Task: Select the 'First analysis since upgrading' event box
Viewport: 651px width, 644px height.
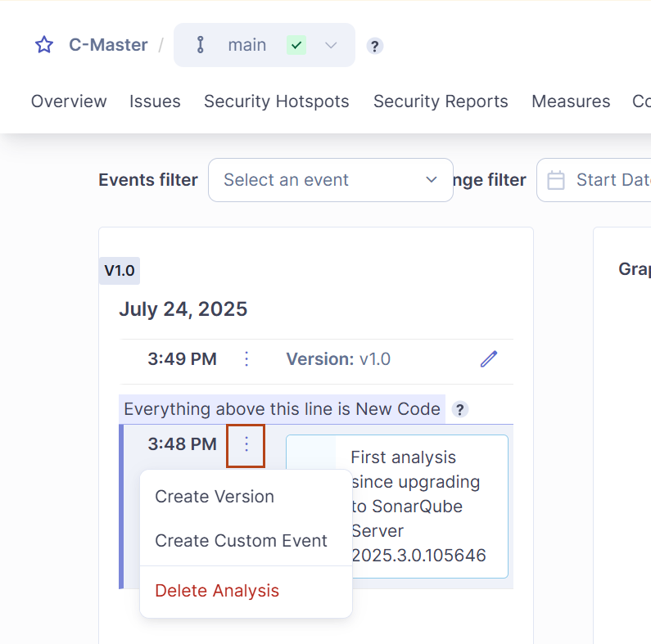Action: click(418, 506)
